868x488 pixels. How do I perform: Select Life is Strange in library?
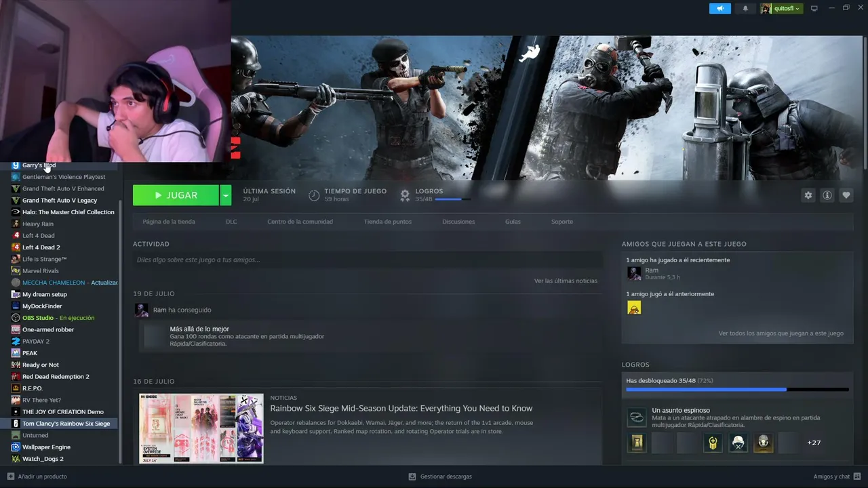point(45,260)
